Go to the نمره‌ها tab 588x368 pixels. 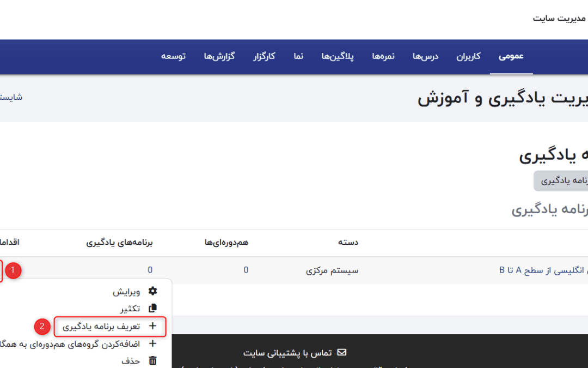click(x=383, y=56)
